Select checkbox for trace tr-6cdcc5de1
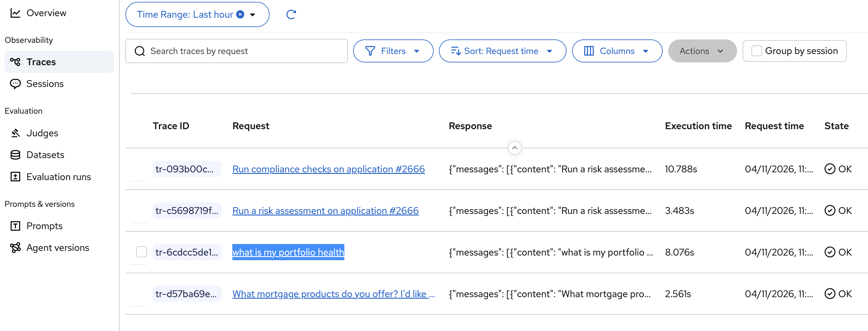Image resolution: width=868 pixels, height=331 pixels. tap(141, 252)
